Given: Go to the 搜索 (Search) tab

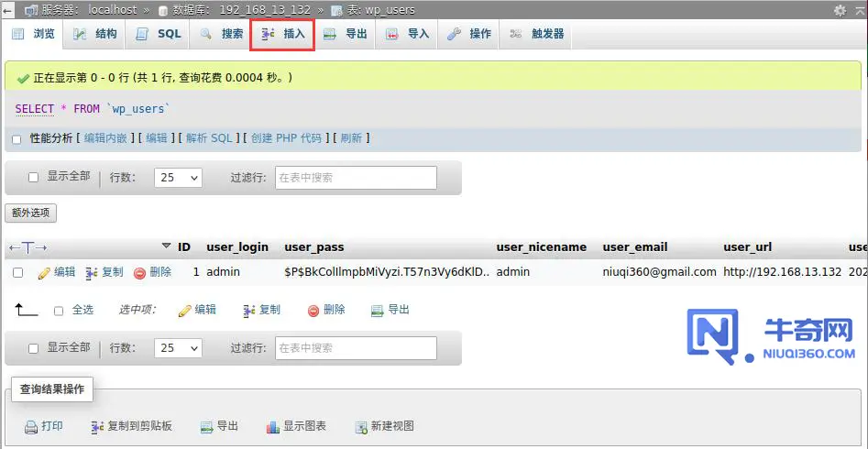Looking at the screenshot, I should (x=222, y=34).
